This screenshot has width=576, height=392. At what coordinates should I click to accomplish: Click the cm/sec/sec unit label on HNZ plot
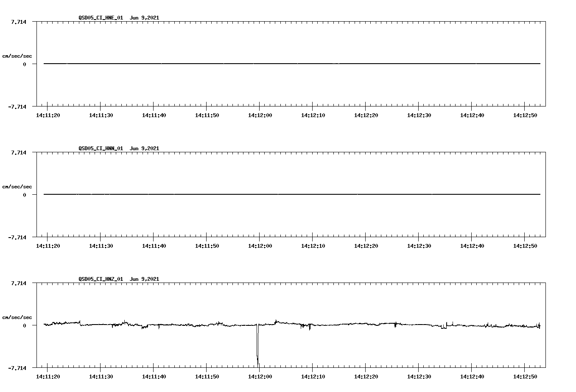point(17,318)
